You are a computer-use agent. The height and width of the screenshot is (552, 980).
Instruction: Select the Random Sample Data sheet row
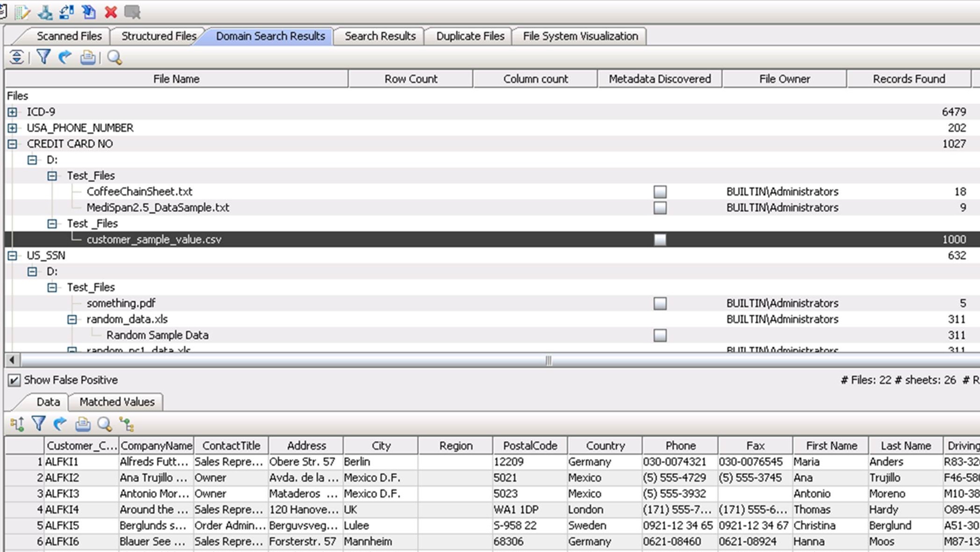(x=492, y=335)
